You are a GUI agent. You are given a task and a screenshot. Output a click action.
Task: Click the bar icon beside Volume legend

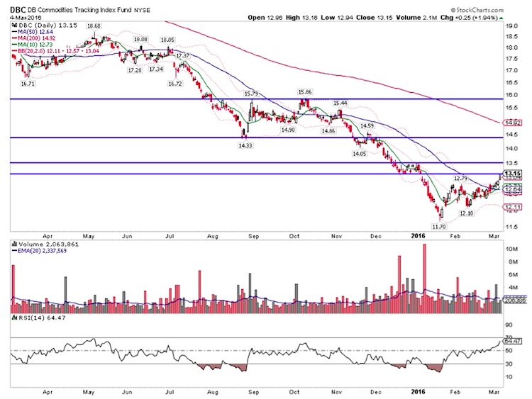(15, 244)
